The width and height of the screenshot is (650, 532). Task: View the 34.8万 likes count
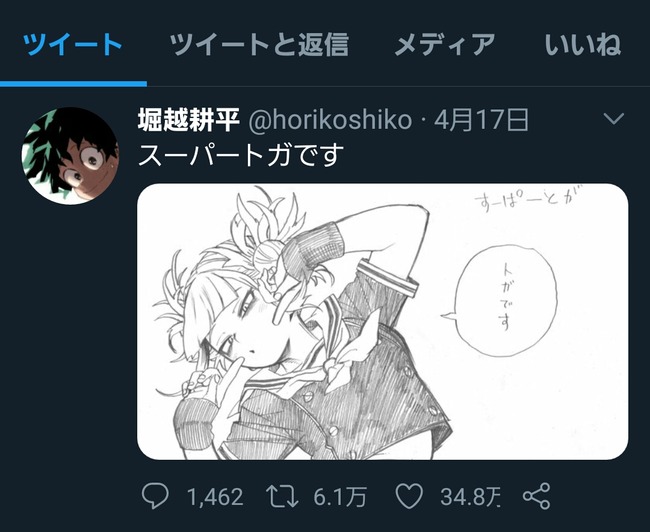470,497
